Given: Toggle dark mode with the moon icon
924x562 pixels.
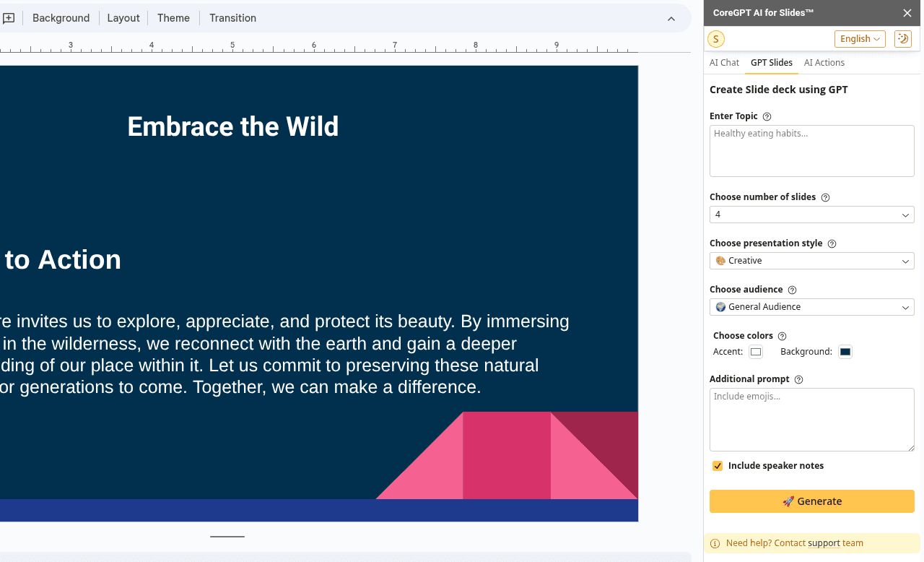Looking at the screenshot, I should click(903, 38).
